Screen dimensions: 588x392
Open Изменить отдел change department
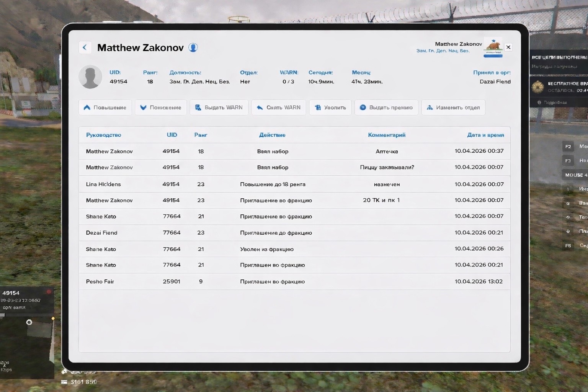click(453, 108)
